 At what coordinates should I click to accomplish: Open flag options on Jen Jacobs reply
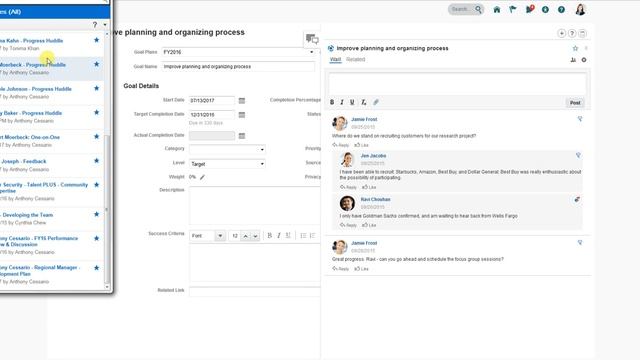coord(578,156)
